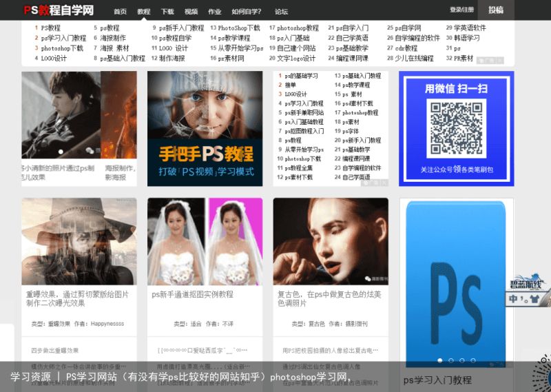This screenshot has height=392, width=551.
Task: Click the 登录/注册 link
Action: (461, 10)
